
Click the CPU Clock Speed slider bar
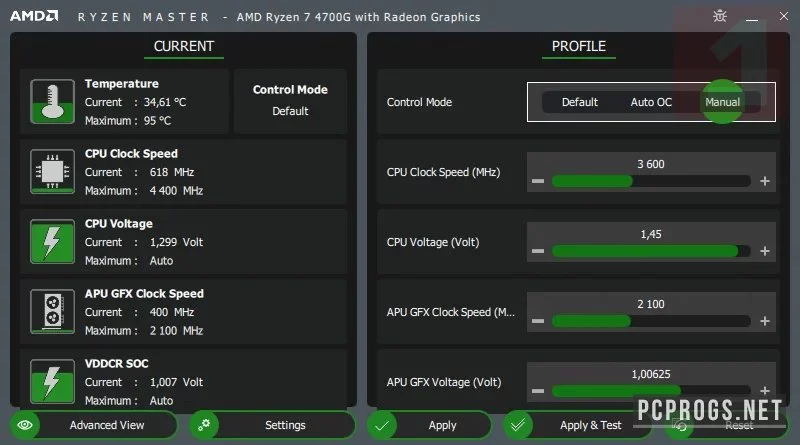[x=651, y=181]
